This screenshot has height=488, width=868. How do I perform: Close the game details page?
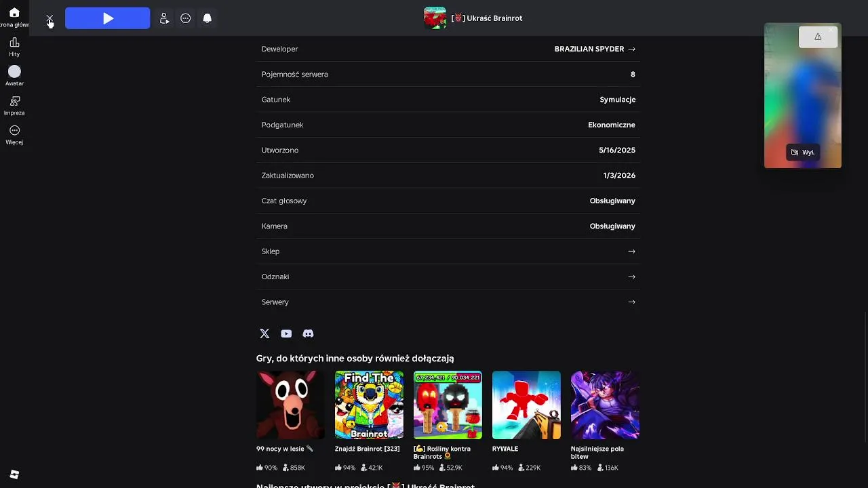pos(50,19)
